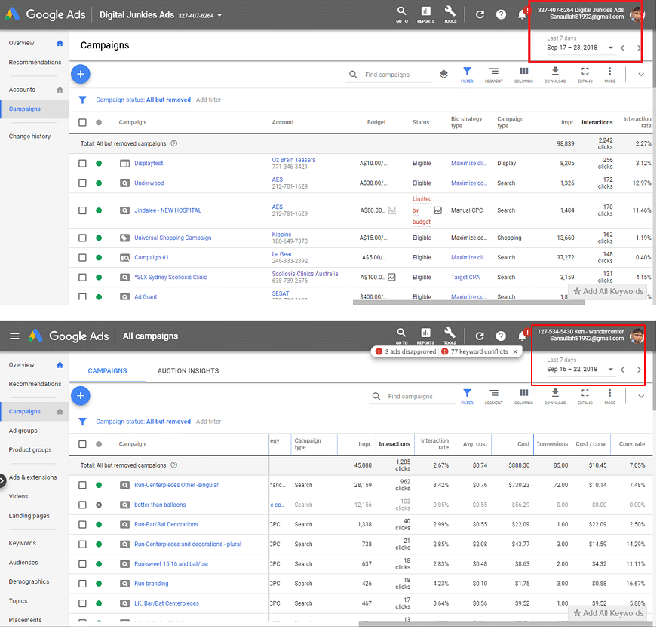This screenshot has width=672, height=635.
Task: Go to previous date range in bottom view
Action: [x=622, y=370]
